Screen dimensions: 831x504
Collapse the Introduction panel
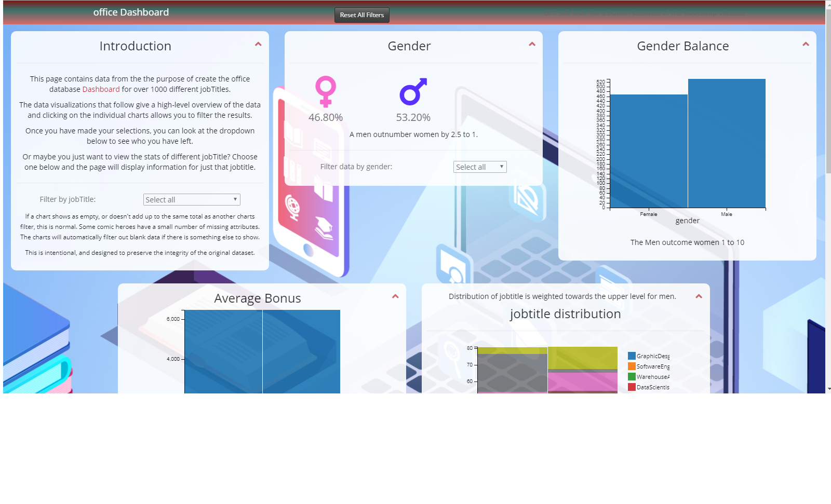click(258, 45)
